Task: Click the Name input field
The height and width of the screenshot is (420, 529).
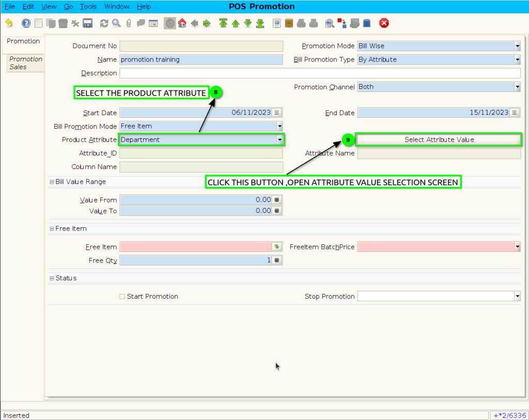Action: tap(201, 60)
